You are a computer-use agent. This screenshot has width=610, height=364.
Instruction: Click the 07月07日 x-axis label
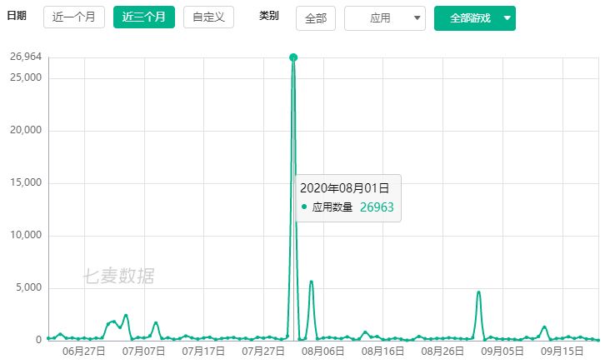[x=144, y=352]
